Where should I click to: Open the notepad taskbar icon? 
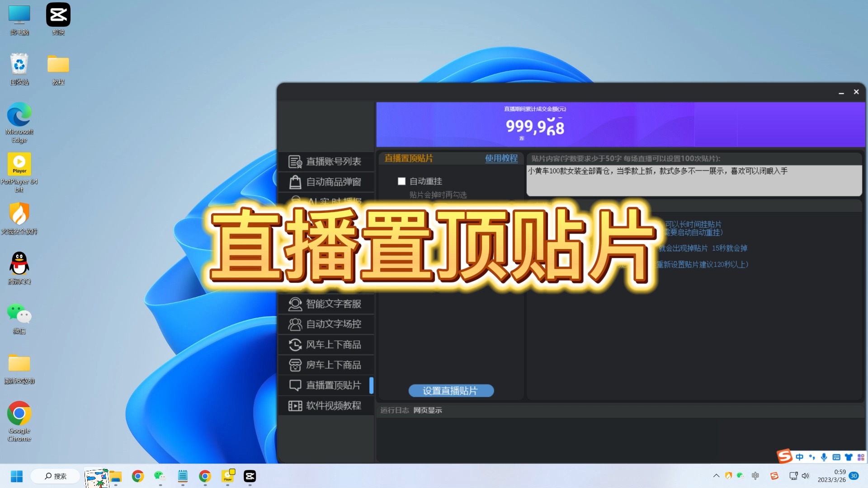pyautogui.click(x=183, y=476)
